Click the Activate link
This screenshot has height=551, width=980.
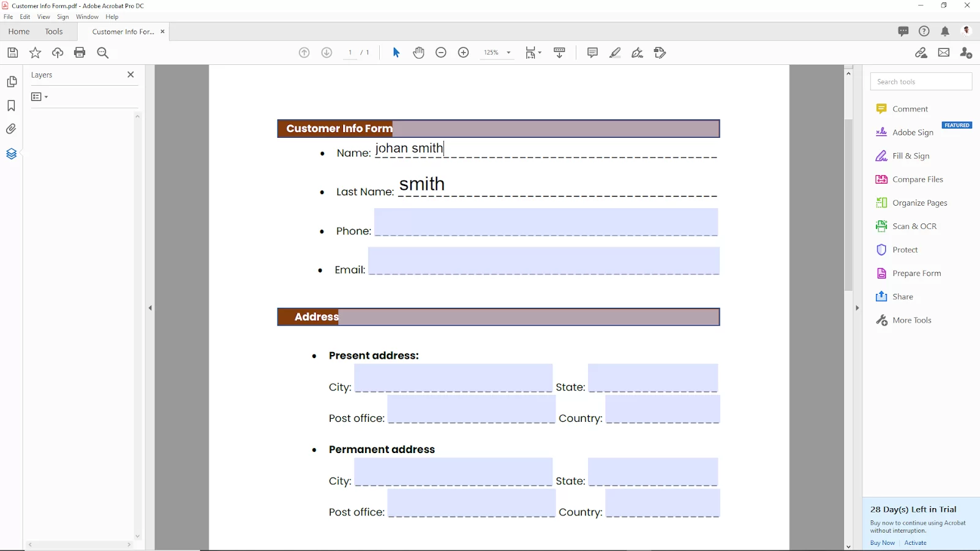pos(915,543)
